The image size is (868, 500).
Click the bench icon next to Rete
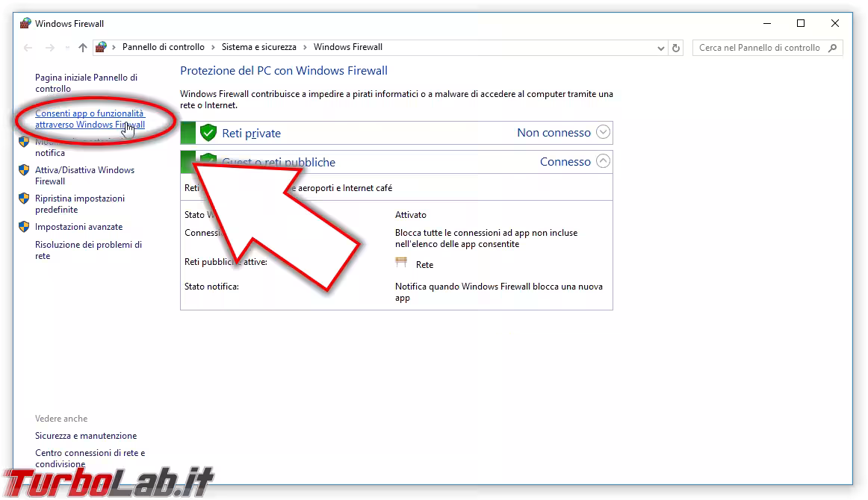click(402, 263)
